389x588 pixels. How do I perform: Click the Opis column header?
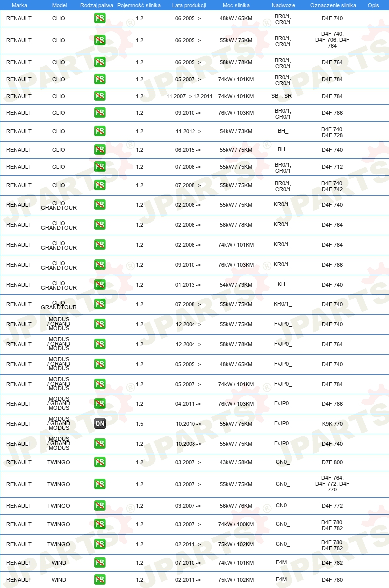click(x=373, y=5)
